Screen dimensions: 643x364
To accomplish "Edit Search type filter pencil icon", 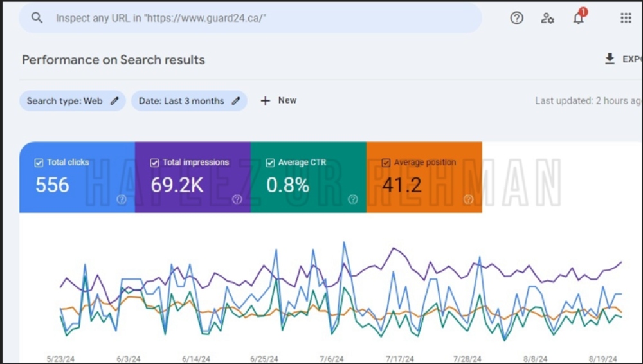I will coord(114,100).
